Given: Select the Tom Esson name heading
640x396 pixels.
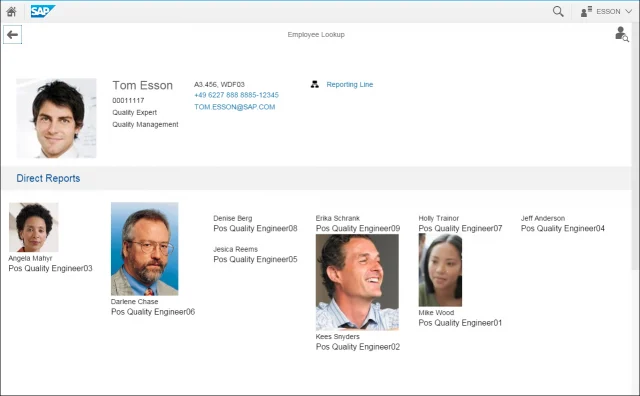Looking at the screenshot, I should (x=142, y=85).
